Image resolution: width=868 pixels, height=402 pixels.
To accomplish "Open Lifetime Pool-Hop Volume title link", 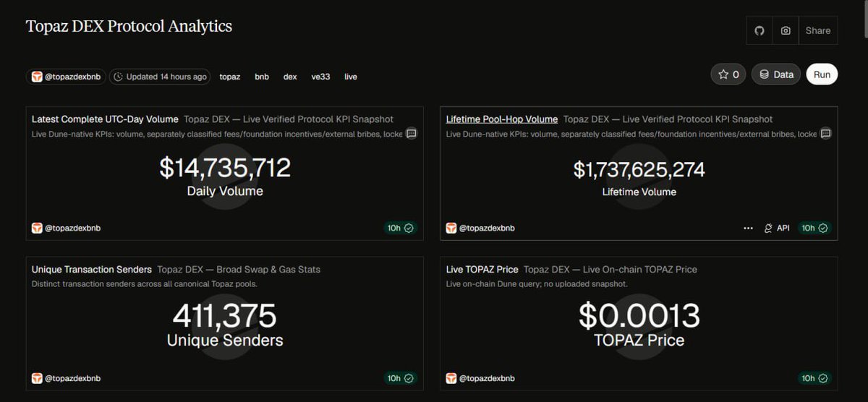I will tap(502, 119).
